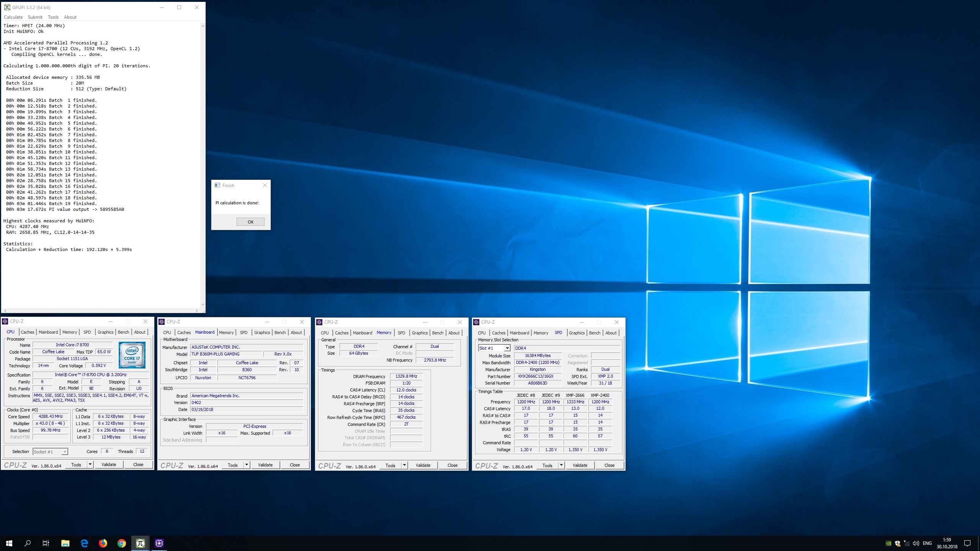Click the Serial Number A806B63D field
The height and width of the screenshot is (551, 980).
(x=537, y=383)
